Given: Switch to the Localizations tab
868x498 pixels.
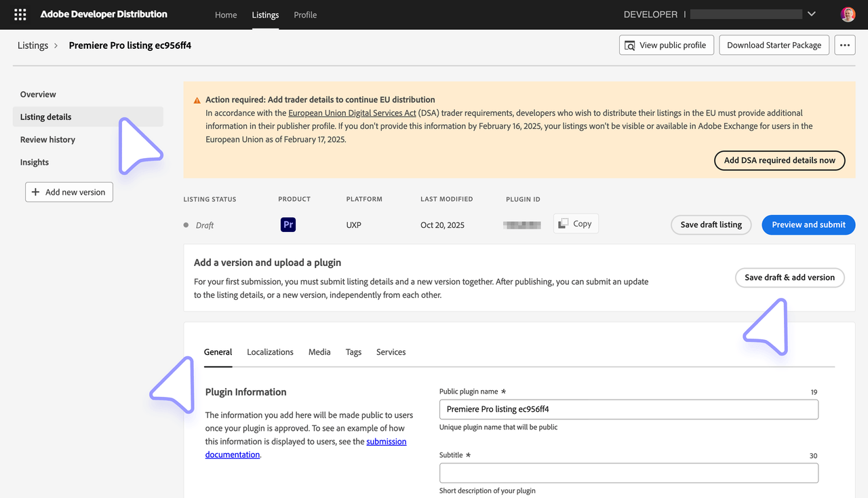Looking at the screenshot, I should 269,351.
